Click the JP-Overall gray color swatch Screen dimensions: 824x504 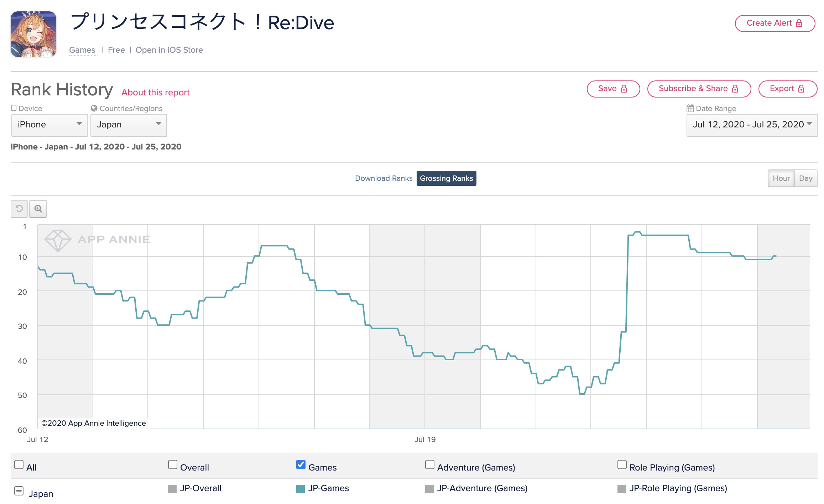(x=172, y=489)
